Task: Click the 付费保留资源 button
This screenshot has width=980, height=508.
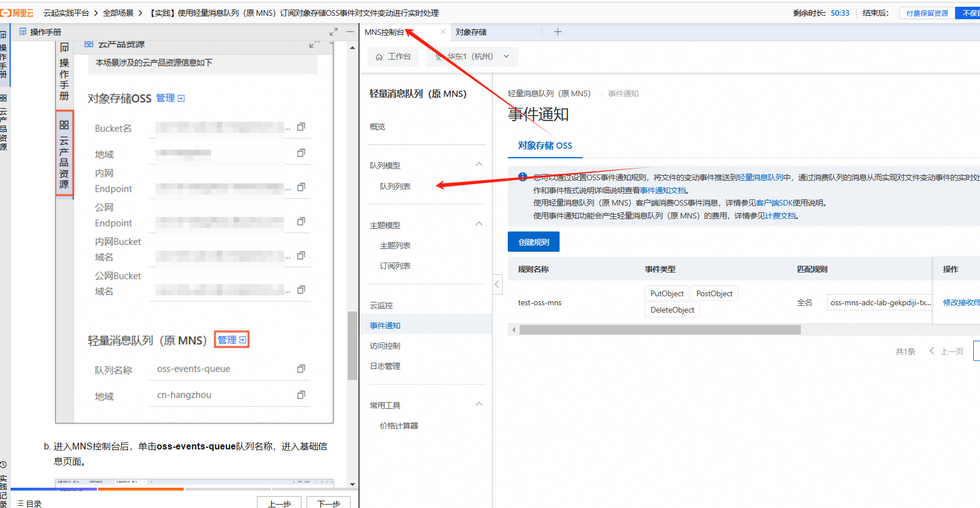Action: click(x=927, y=13)
